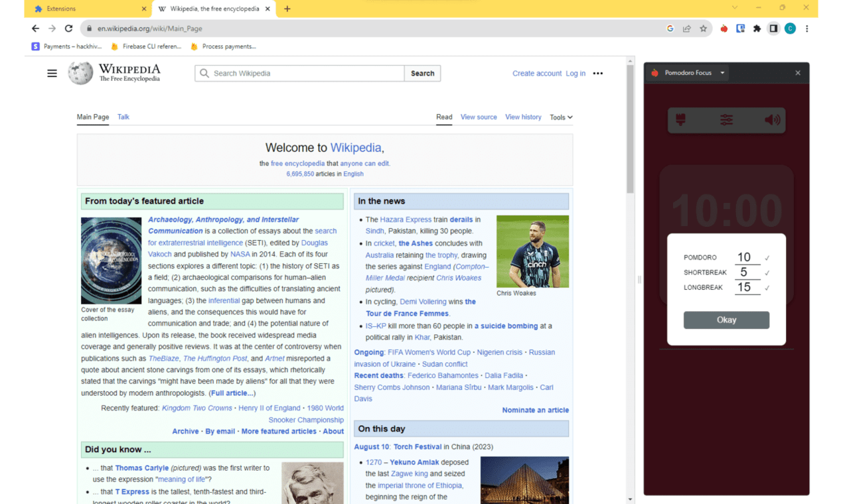The image size is (843, 504).
Task: Open the Chrome profile avatar C
Action: [790, 29]
